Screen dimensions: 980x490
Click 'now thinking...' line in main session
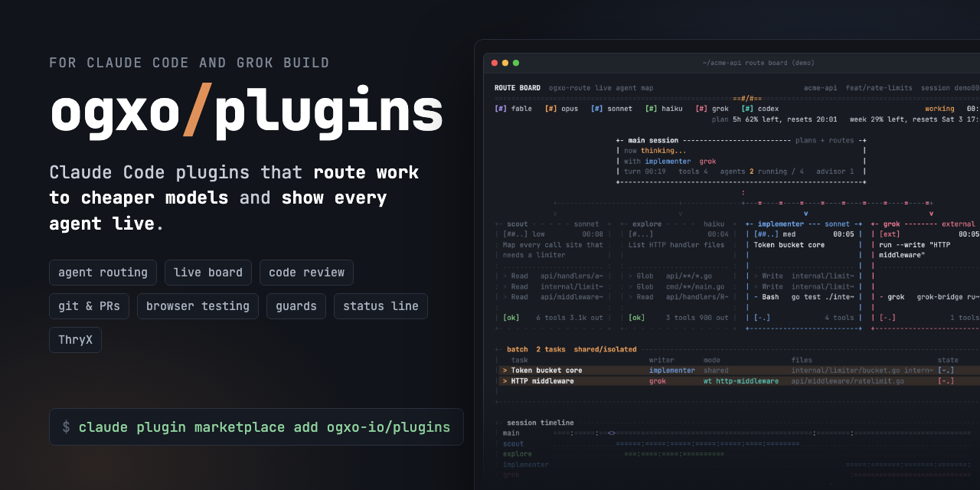coord(655,151)
